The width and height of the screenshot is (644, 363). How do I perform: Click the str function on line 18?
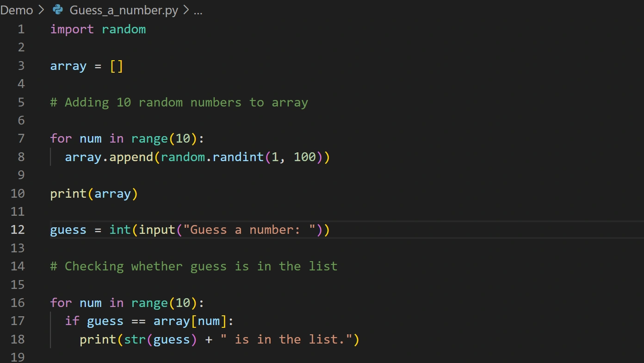(x=135, y=339)
